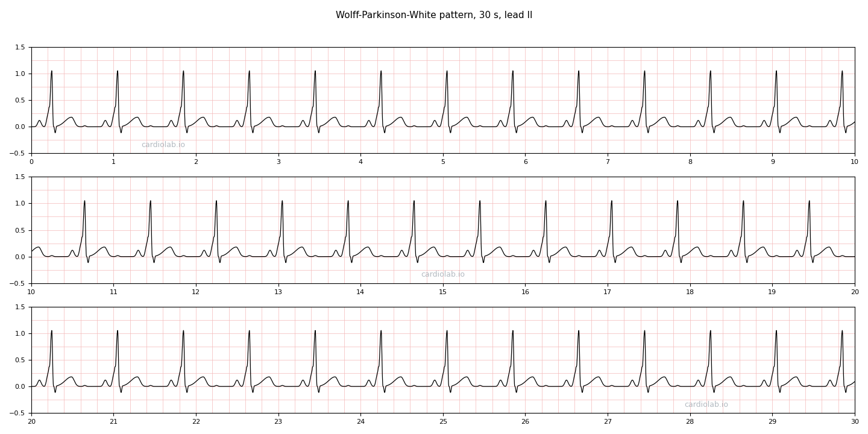Image resolution: width=868 pixels, height=434 pixels.
Task: Click x-axis tick label 19 on middle strip
Action: click(772, 292)
